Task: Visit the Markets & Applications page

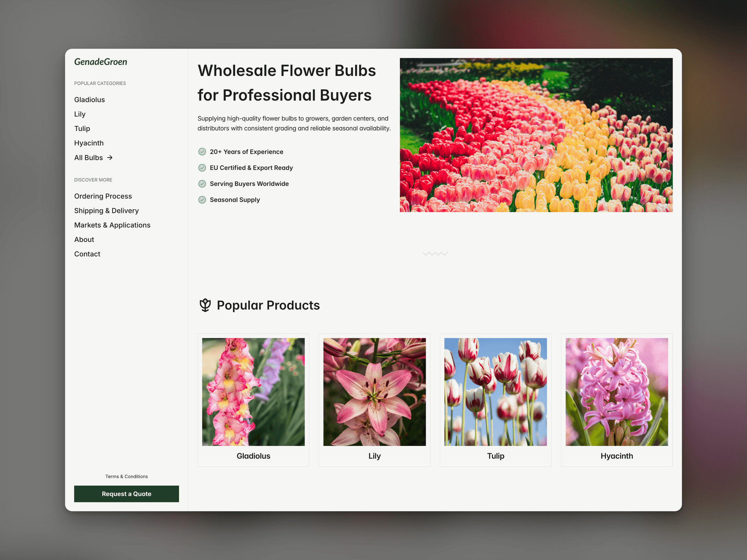Action: (112, 225)
